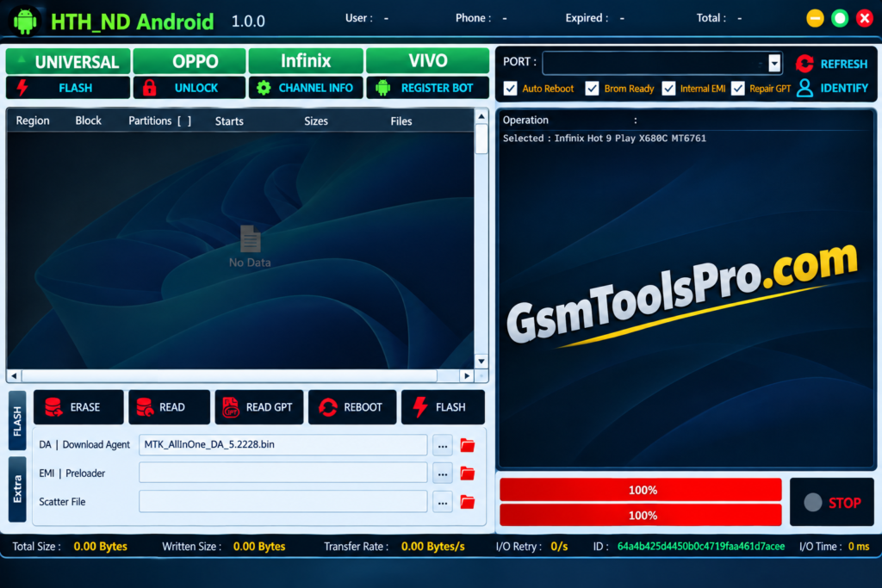Click the Partitions column header
The width and height of the screenshot is (882, 588).
click(159, 121)
